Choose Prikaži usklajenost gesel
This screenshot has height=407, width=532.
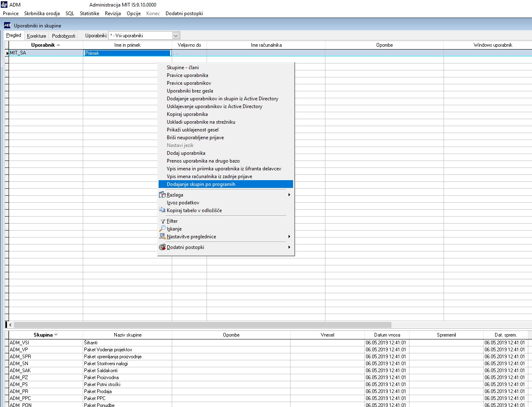[x=226, y=130]
